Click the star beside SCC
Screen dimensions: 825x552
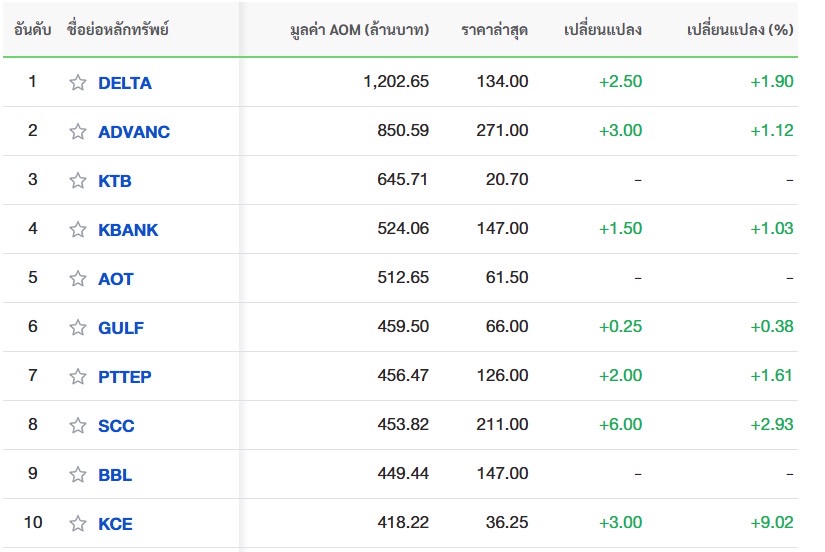point(78,425)
